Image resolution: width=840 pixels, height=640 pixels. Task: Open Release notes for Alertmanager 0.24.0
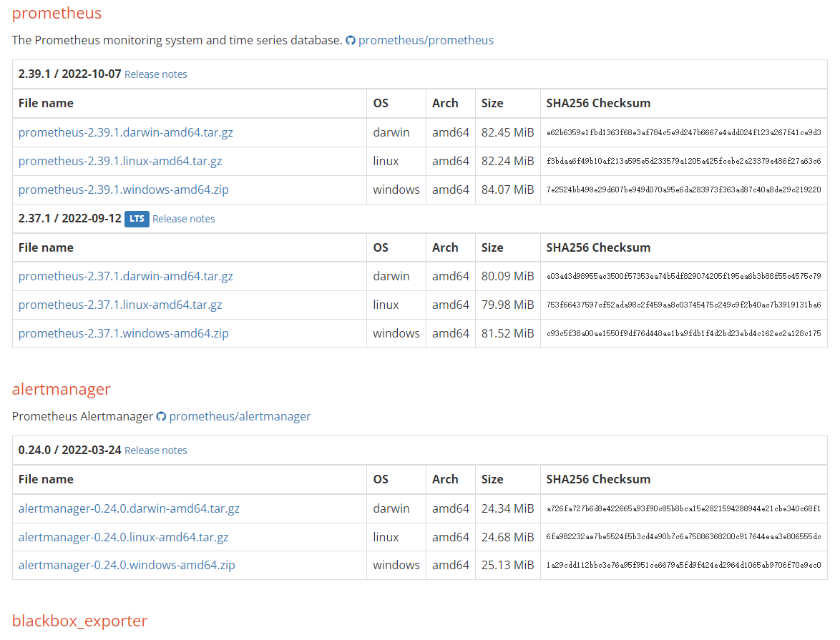(155, 451)
